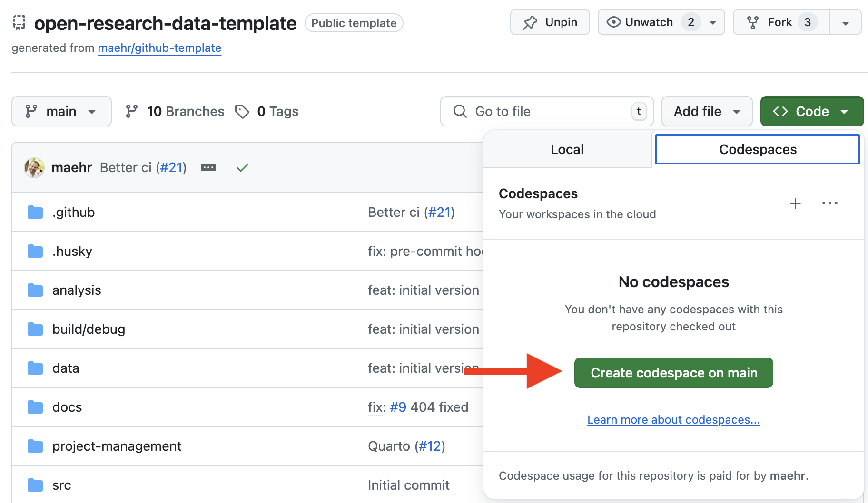
Task: Click maehr's avatar in the commit header
Action: tap(34, 167)
